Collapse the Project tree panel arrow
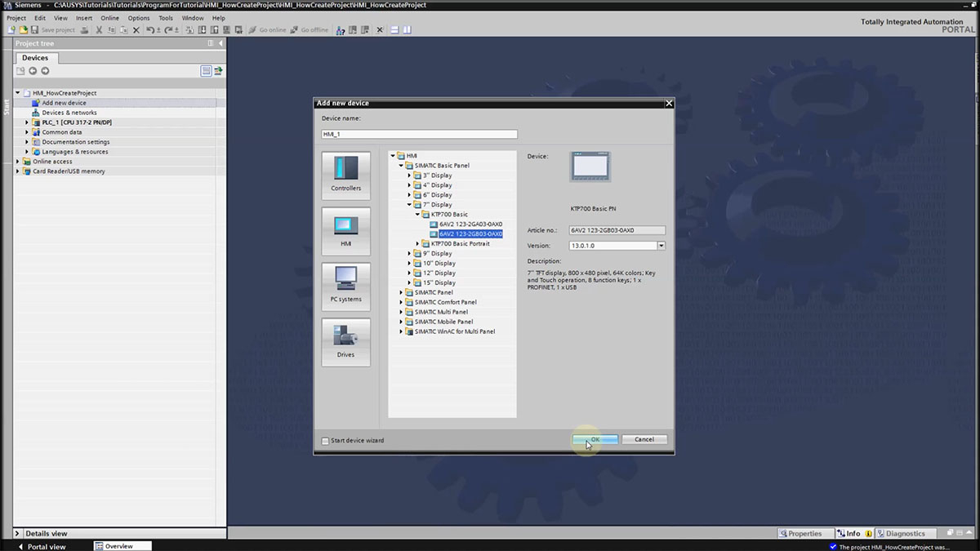Image resolution: width=980 pixels, height=551 pixels. (220, 43)
